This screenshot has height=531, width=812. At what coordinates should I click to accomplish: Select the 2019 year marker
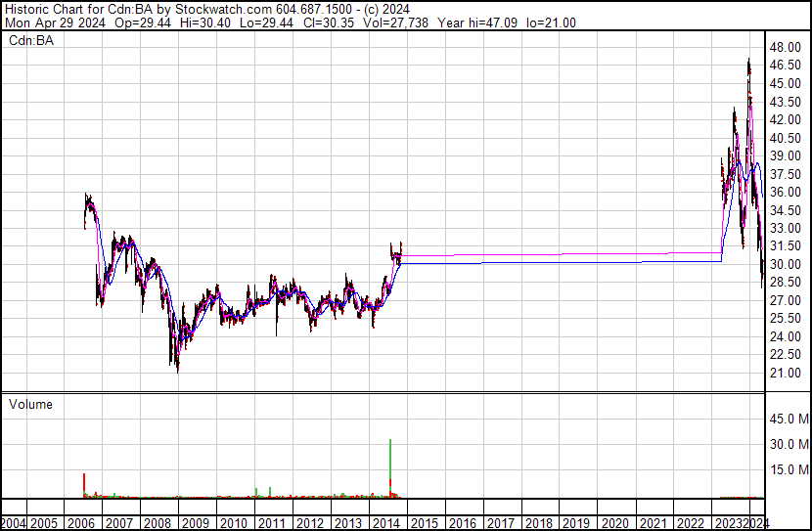point(575,523)
